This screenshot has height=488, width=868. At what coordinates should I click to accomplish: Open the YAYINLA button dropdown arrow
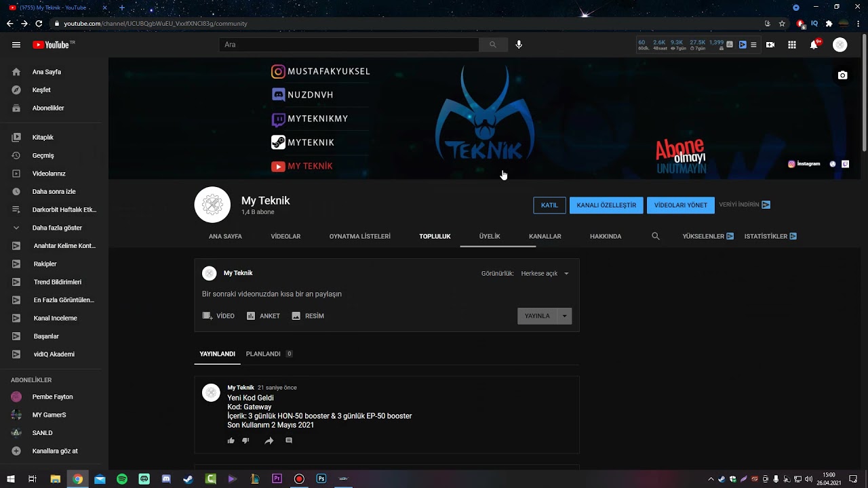pos(564,316)
